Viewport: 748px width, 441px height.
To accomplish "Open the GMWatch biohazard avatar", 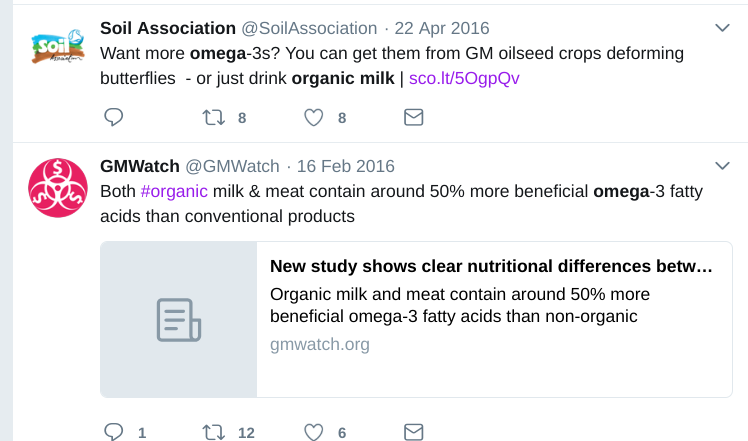I will click(56, 186).
